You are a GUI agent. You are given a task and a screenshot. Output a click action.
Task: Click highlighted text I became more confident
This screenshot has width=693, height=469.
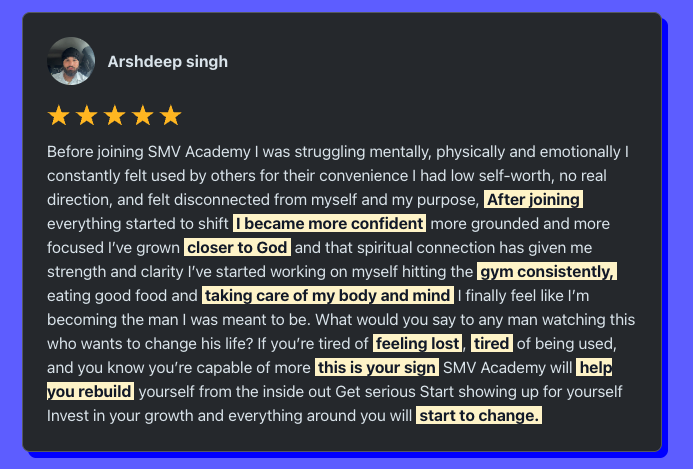point(329,223)
